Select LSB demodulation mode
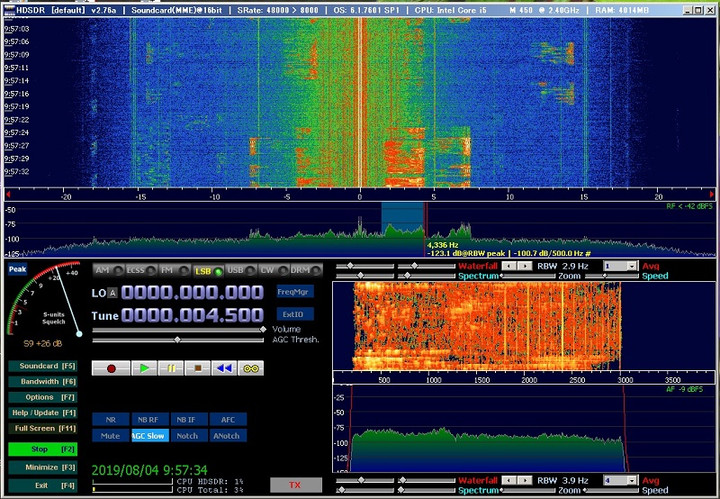The width and height of the screenshot is (720, 499). click(x=208, y=271)
